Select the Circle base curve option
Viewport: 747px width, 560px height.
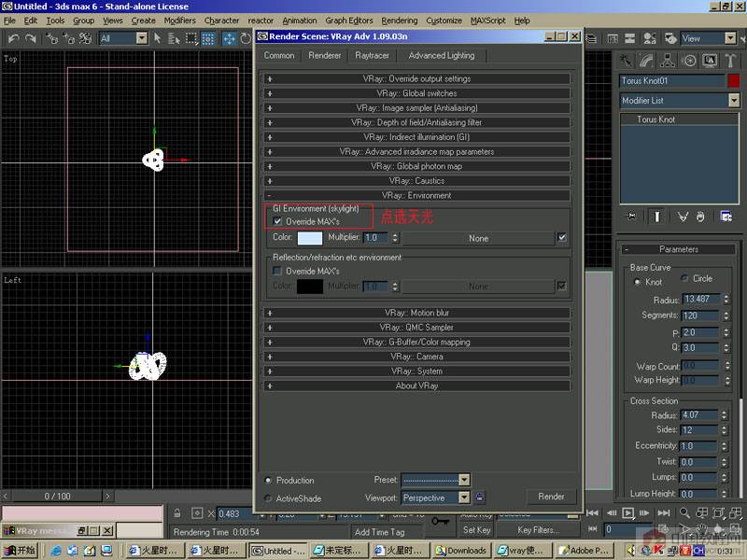point(684,278)
